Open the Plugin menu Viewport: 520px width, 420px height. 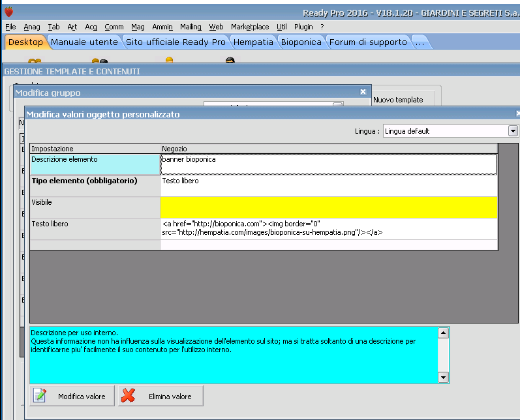click(303, 27)
